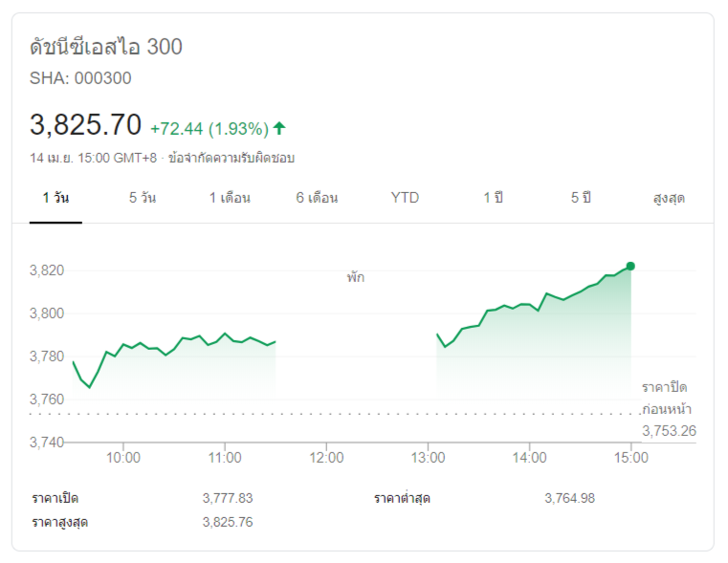Click the green up arrow icon
Image resolution: width=728 pixels, height=563 pixels.
coord(279,128)
